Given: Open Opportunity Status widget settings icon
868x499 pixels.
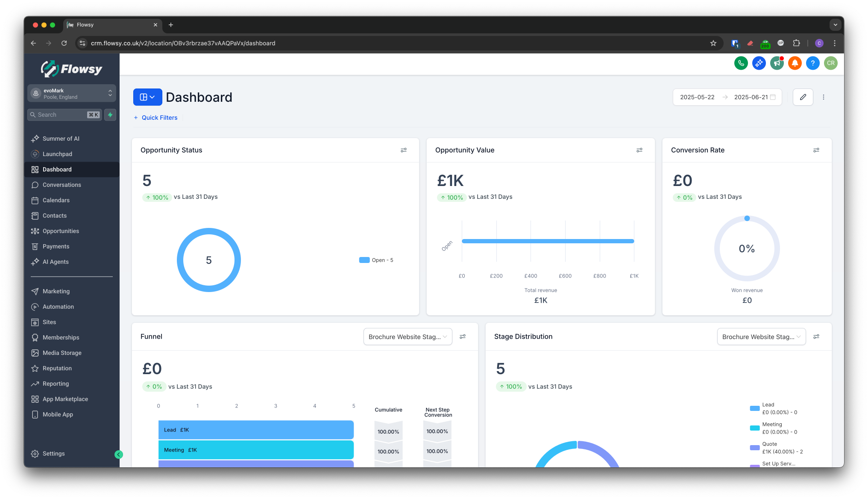Looking at the screenshot, I should tap(404, 150).
